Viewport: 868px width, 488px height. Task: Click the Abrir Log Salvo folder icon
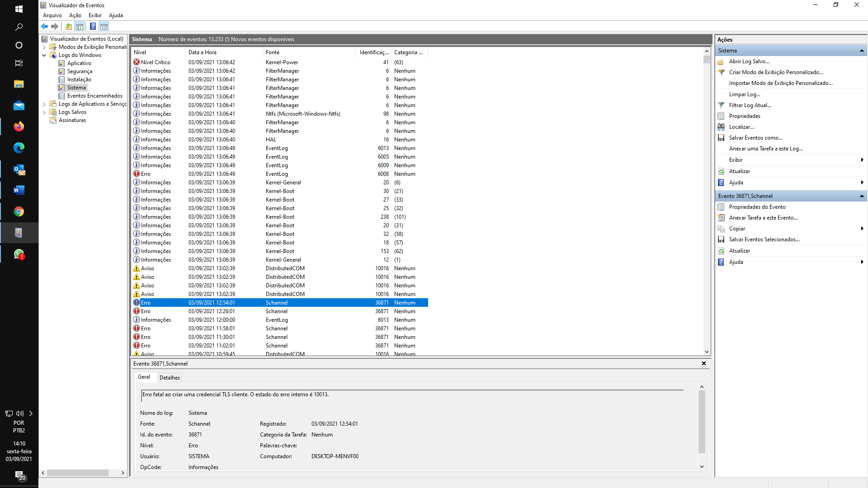[721, 61]
